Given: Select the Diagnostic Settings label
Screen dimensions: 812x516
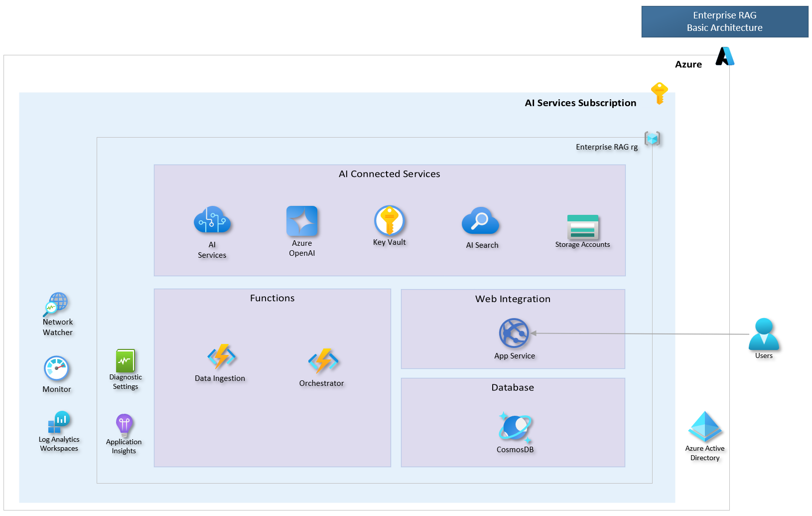Looking at the screenshot, I should point(126,382).
